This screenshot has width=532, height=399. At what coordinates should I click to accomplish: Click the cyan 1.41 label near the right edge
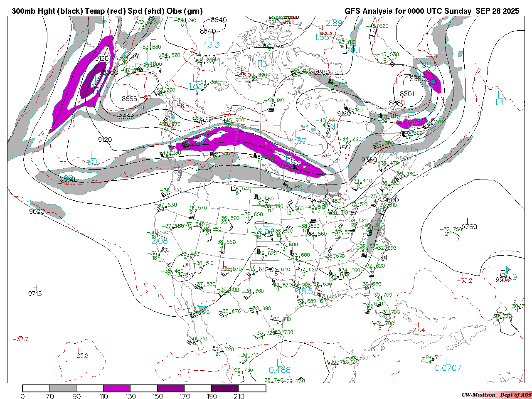501,101
